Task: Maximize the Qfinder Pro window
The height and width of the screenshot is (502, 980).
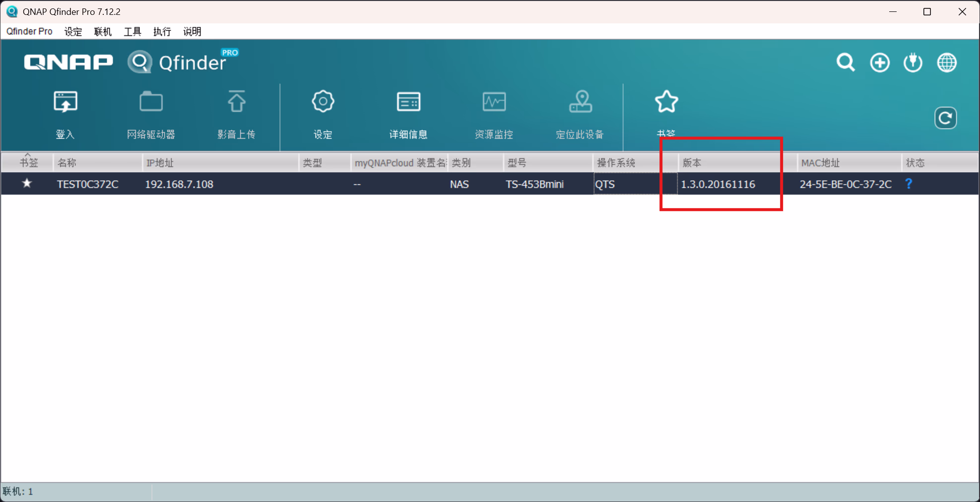Action: click(927, 11)
